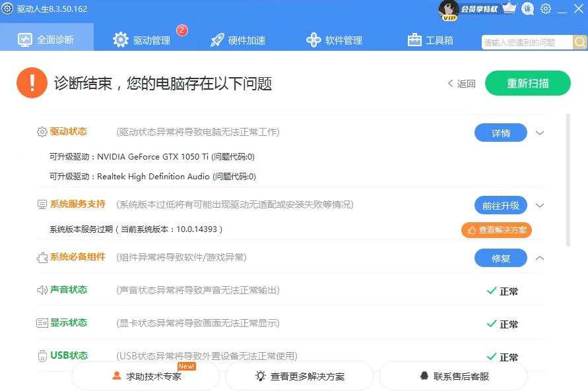The image size is (588, 391).
Task: Click the 系统服务支持 monitor icon
Action: [42, 204]
